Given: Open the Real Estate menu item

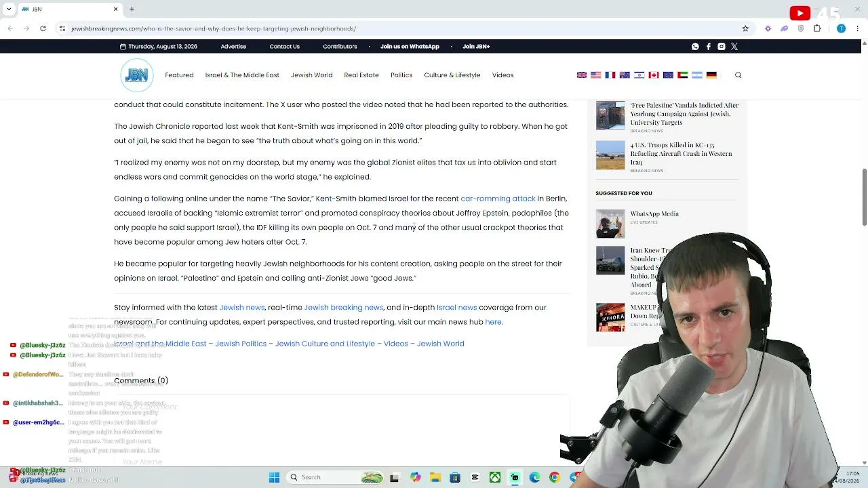Looking at the screenshot, I should pyautogui.click(x=361, y=75).
